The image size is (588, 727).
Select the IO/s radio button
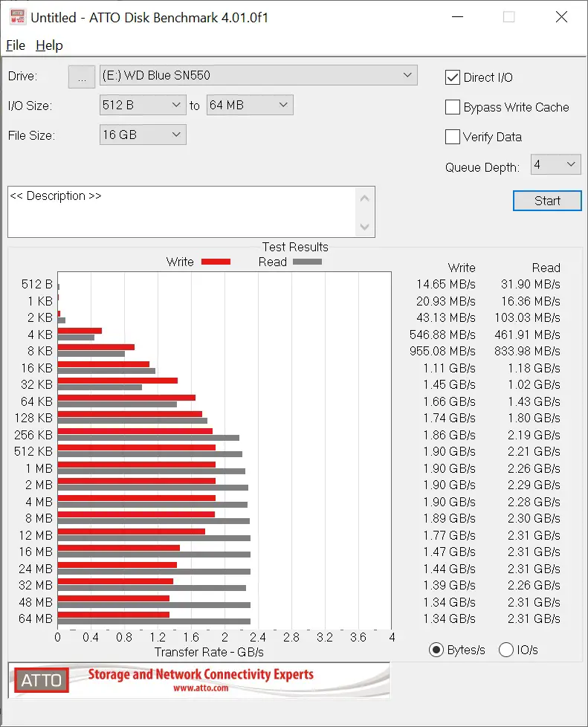(x=506, y=650)
